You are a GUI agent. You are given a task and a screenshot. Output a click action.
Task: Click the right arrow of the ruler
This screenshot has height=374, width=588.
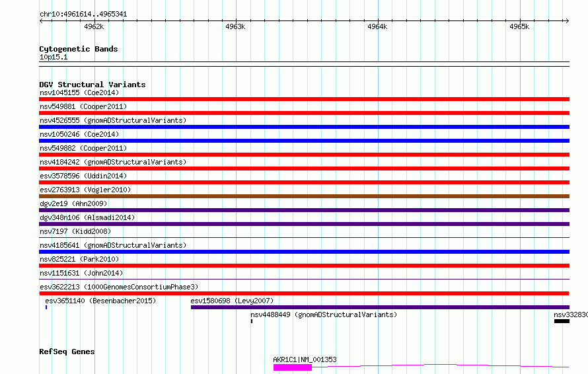click(x=567, y=20)
